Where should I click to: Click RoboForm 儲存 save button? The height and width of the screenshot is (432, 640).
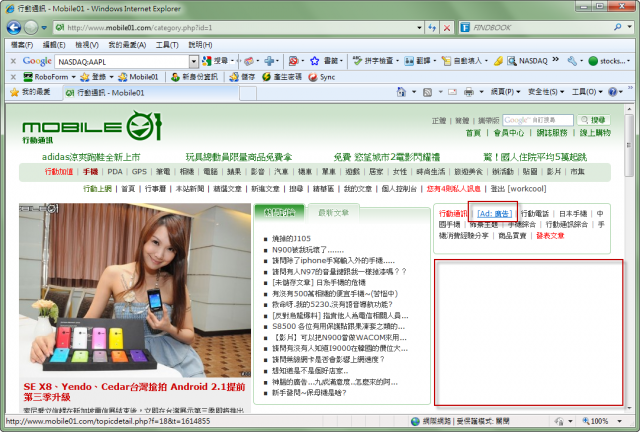click(242, 77)
